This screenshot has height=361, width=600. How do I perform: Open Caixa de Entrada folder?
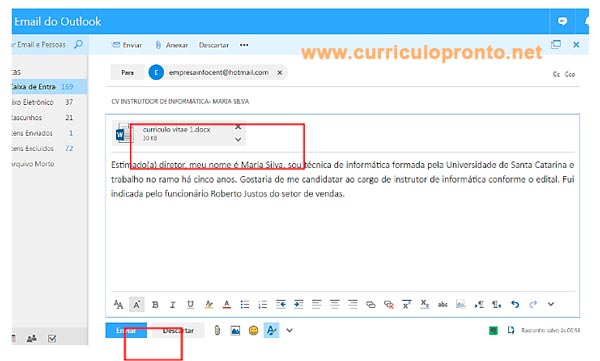point(49,87)
